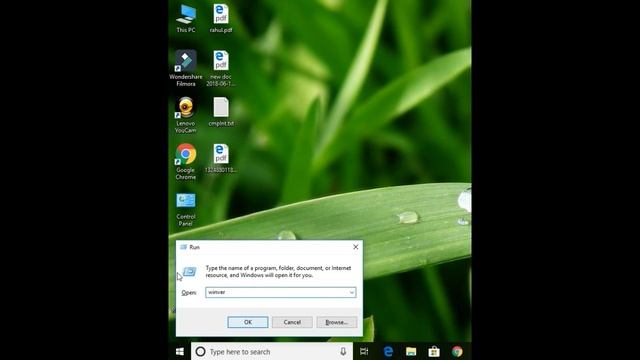This screenshot has height=360, width=640.
Task: Open This PC desktop icon
Action: (186, 19)
